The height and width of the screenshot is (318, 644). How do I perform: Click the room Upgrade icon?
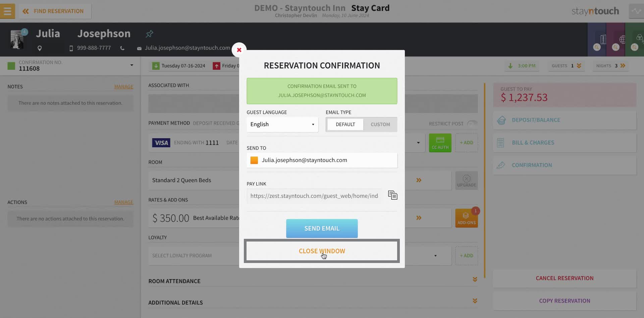(x=467, y=180)
